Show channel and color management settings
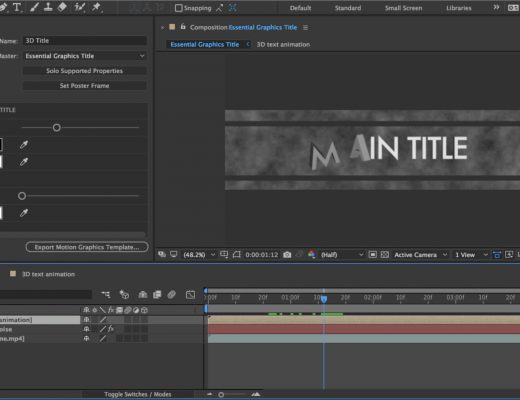The image size is (520, 400). pyautogui.click(x=311, y=254)
